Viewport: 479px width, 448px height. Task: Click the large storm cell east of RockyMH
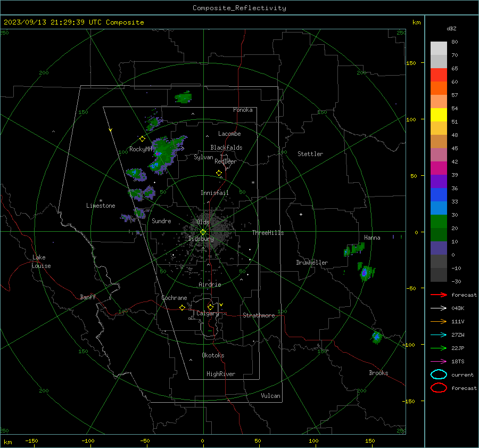coord(165,154)
